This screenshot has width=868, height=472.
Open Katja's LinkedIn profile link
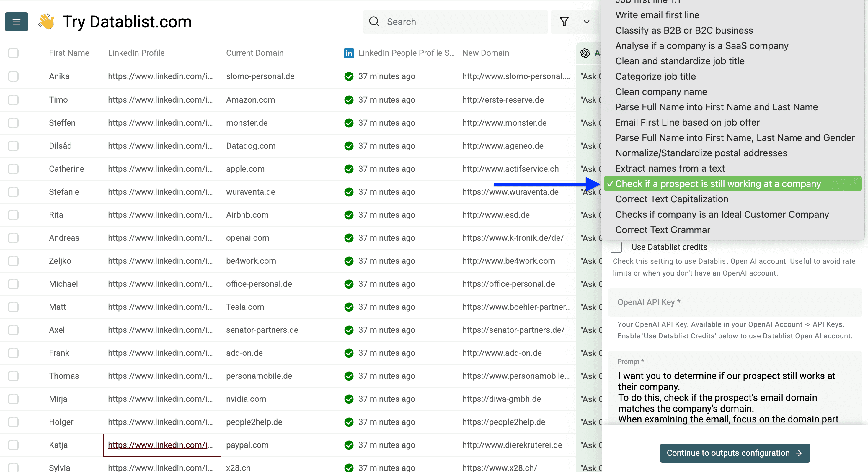[160, 445]
